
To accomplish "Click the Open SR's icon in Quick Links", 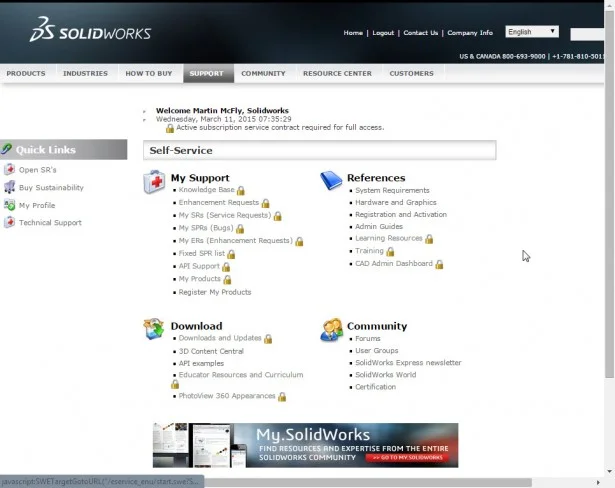I will [x=9, y=169].
